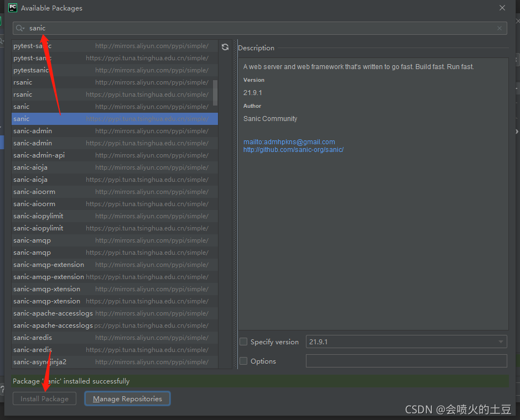The height and width of the screenshot is (420, 520).
Task: Select sanic-apache-accesslogs from the aliyun mirror
Action: [115, 313]
